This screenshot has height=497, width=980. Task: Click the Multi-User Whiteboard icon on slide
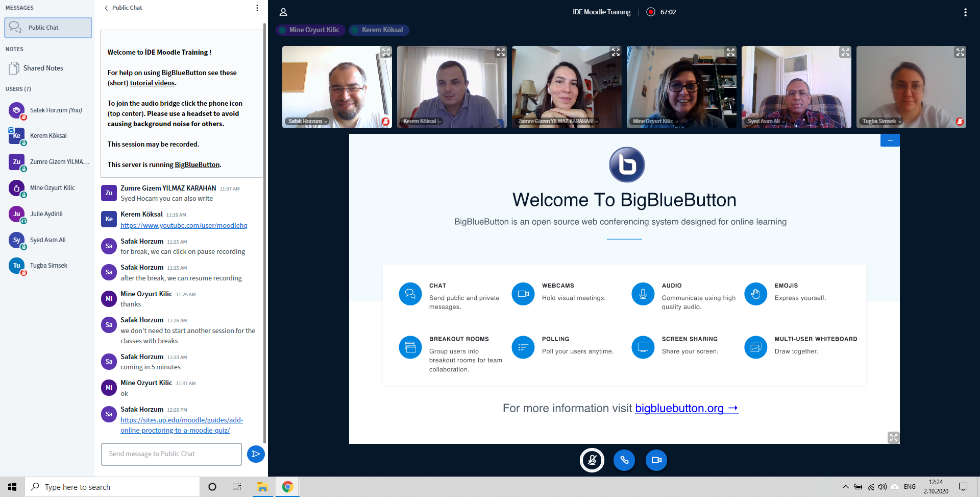[756, 347]
